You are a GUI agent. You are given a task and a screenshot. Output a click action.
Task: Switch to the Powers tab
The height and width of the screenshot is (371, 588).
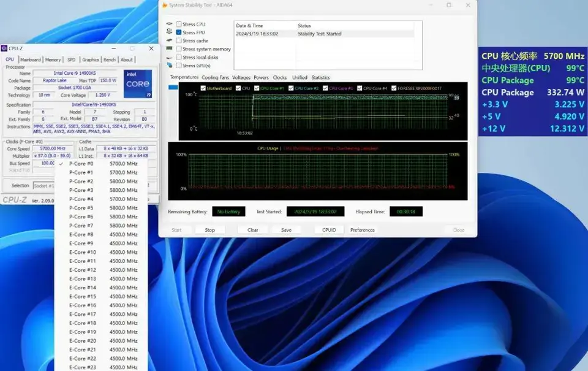pyautogui.click(x=261, y=77)
